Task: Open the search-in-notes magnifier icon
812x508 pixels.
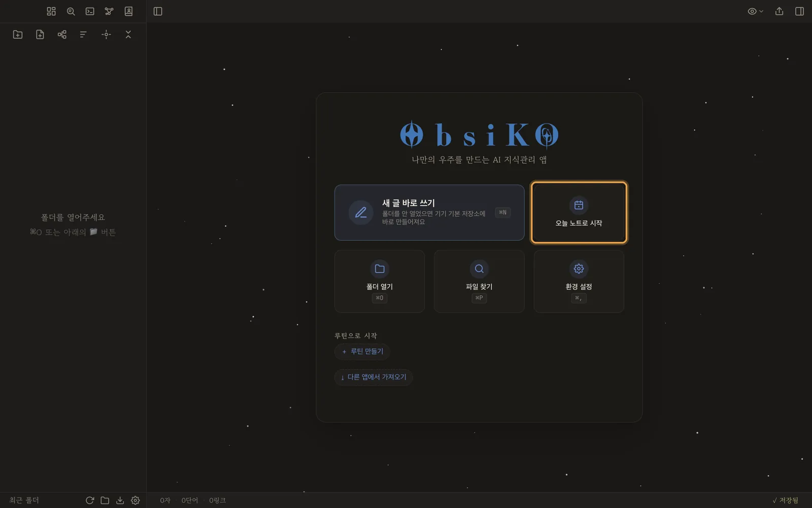Action: tap(71, 11)
